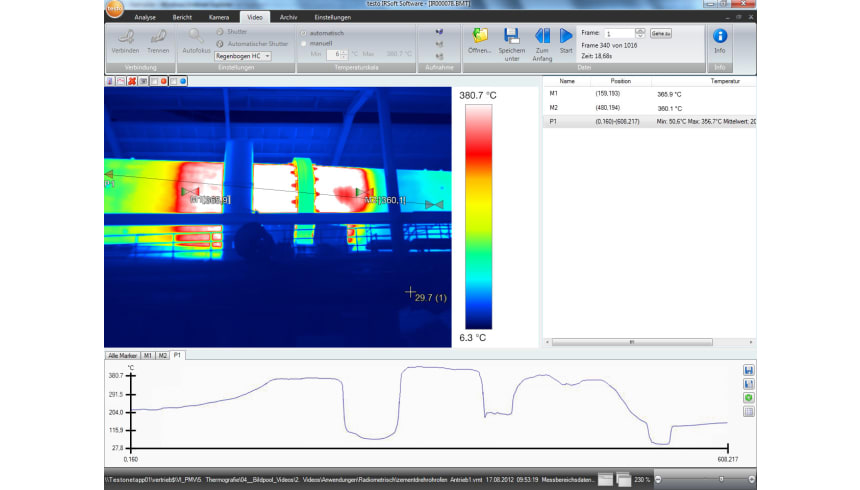Screen dimensions: 860x490
Task: Click the Gehe zu button
Action: tap(660, 33)
